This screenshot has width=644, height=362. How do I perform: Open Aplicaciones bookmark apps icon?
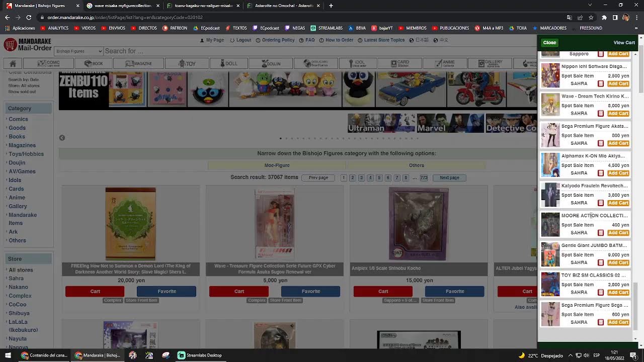(20, 28)
